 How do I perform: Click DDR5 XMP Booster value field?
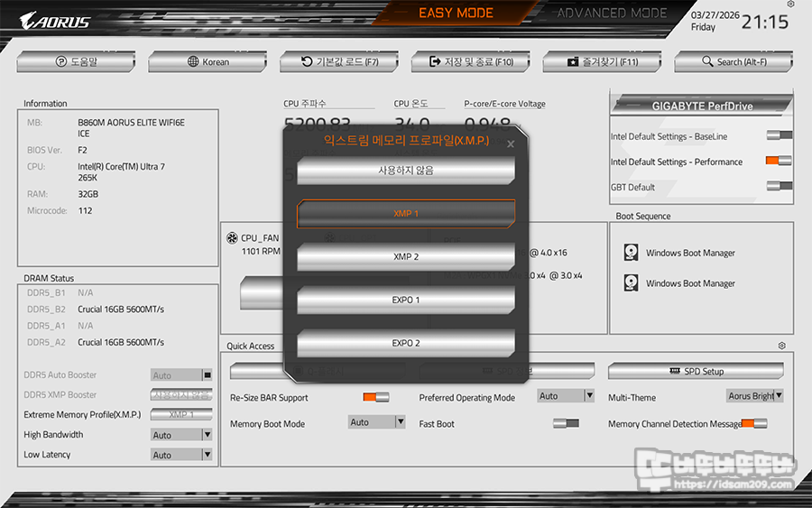[181, 394]
